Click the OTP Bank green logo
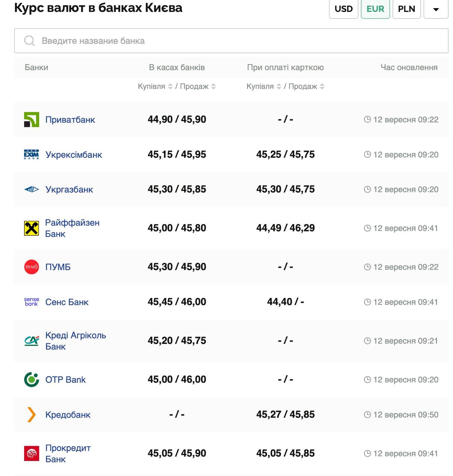Screen dimensions: 453x476 pyautogui.click(x=32, y=380)
